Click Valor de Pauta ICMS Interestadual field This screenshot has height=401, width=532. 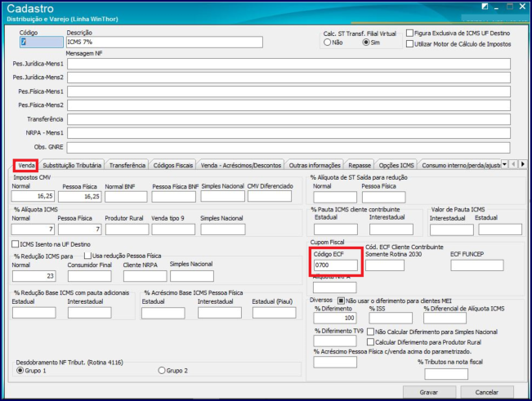452,229
